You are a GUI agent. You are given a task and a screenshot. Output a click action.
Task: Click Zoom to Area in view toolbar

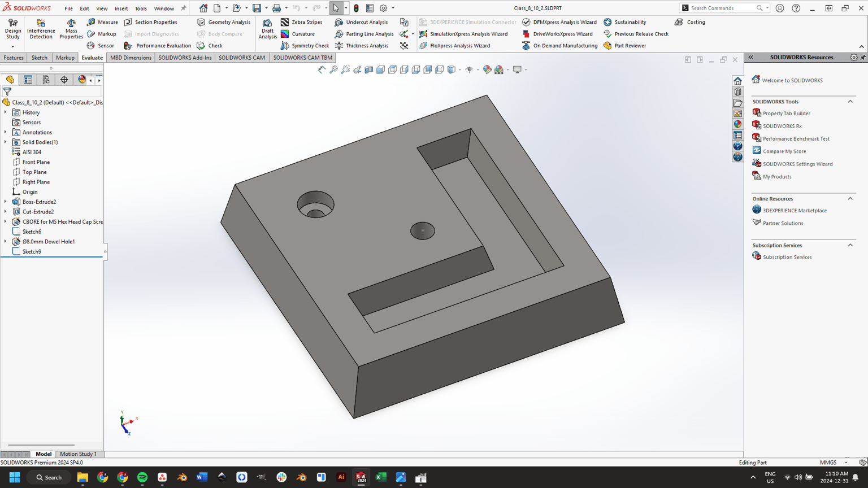345,69
